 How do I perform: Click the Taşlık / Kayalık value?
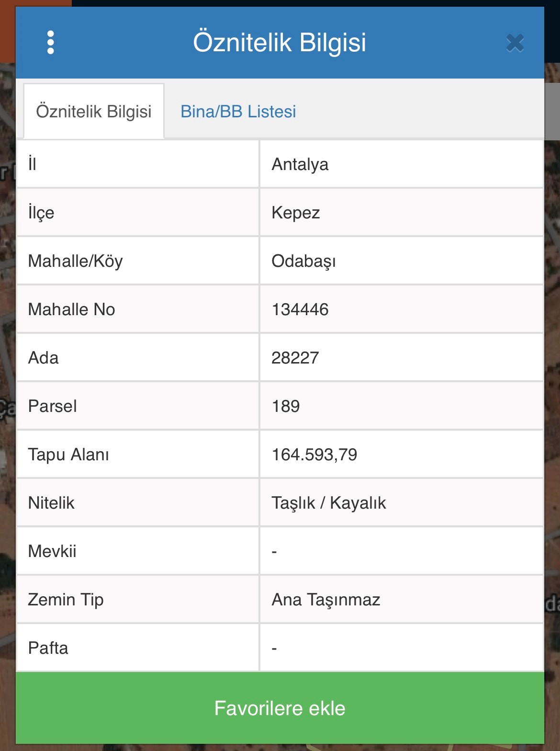329,503
